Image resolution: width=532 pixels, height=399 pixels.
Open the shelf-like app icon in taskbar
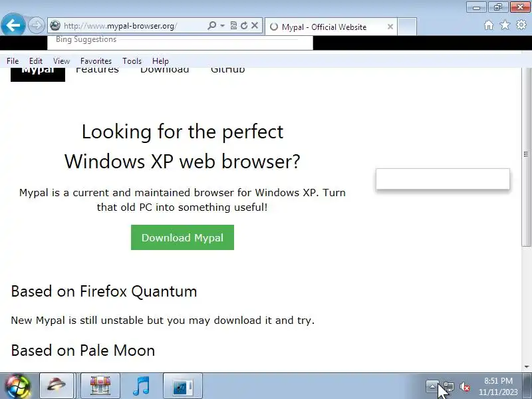click(x=100, y=386)
